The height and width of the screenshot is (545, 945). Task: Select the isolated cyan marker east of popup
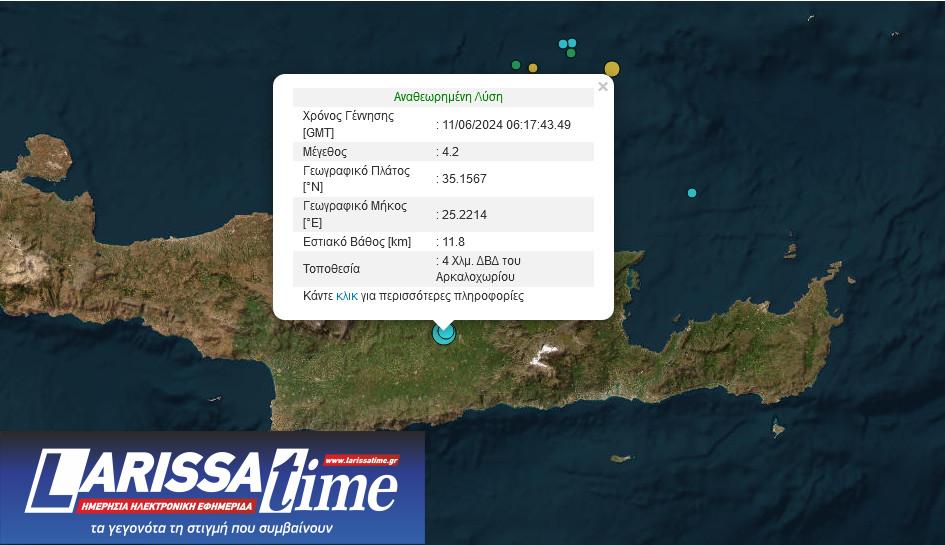pyautogui.click(x=692, y=193)
